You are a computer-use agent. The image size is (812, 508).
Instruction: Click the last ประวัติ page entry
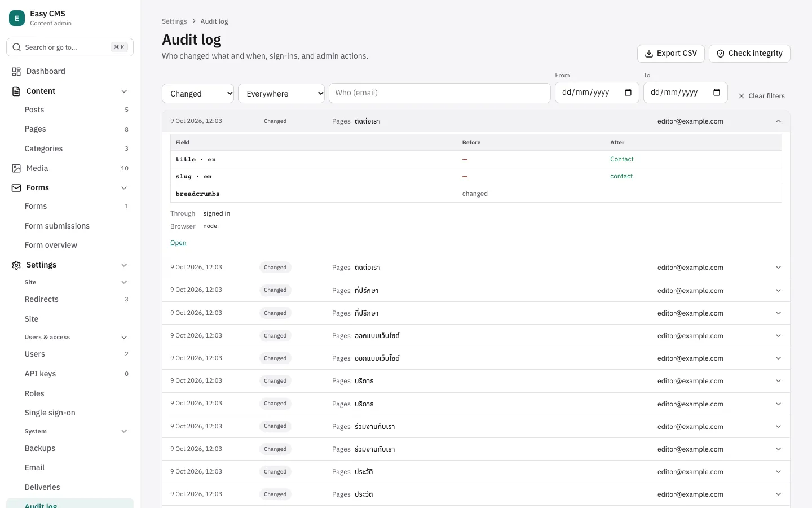coord(476,494)
